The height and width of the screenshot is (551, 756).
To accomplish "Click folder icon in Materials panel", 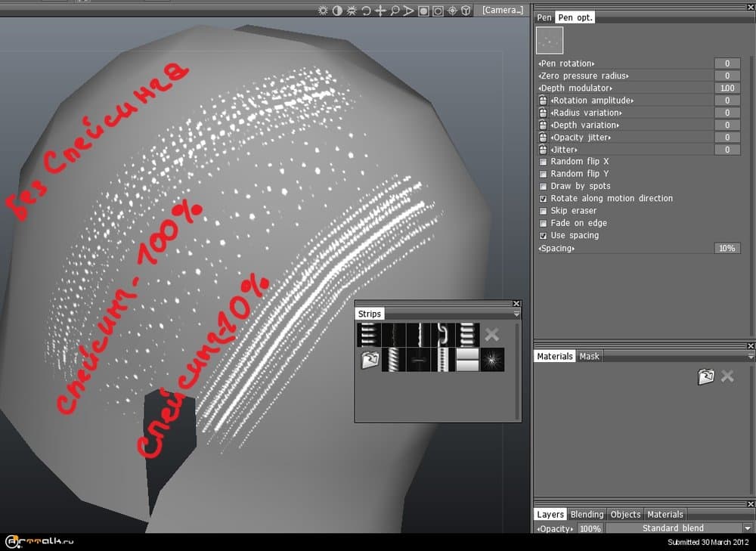I will 705,376.
